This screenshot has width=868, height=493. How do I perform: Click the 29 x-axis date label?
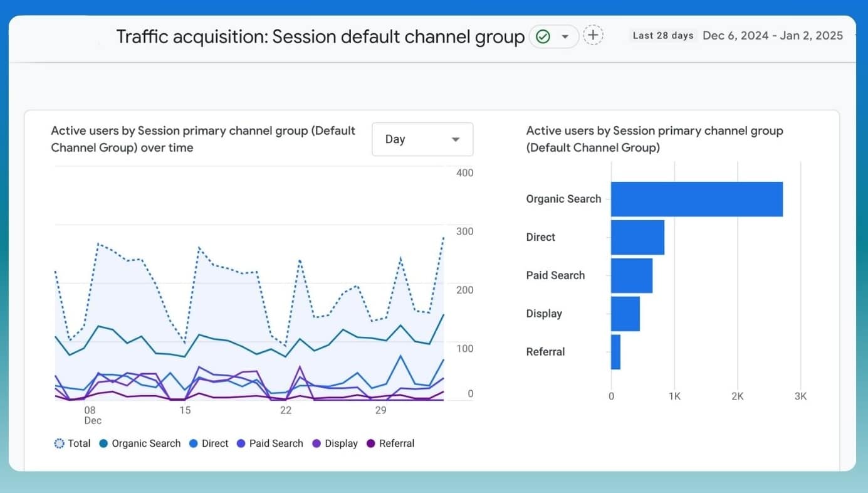coord(381,410)
